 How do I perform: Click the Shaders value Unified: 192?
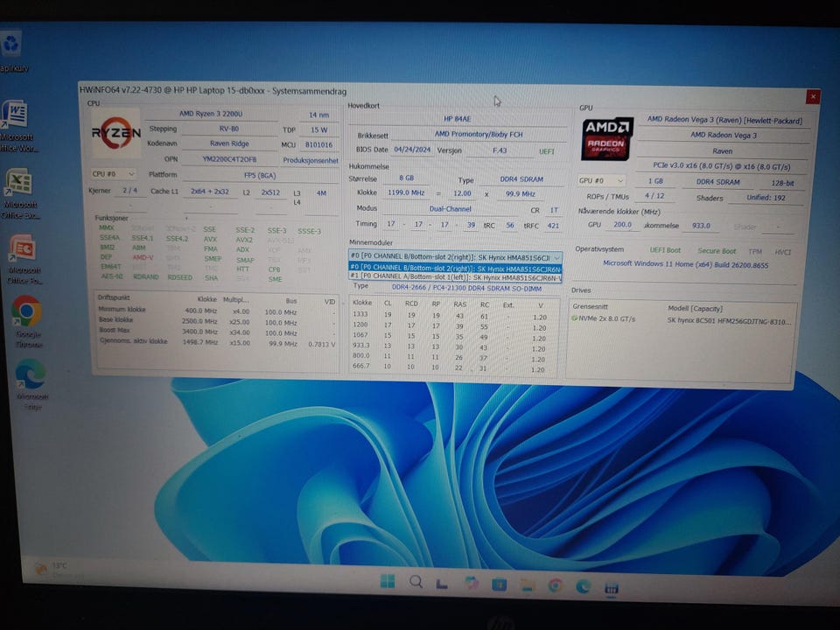pos(766,198)
